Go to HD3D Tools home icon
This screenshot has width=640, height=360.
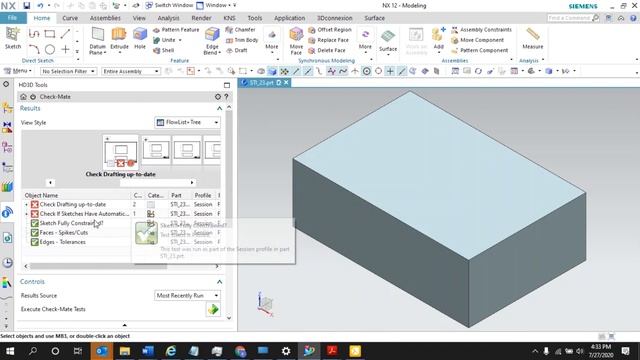[x=23, y=97]
